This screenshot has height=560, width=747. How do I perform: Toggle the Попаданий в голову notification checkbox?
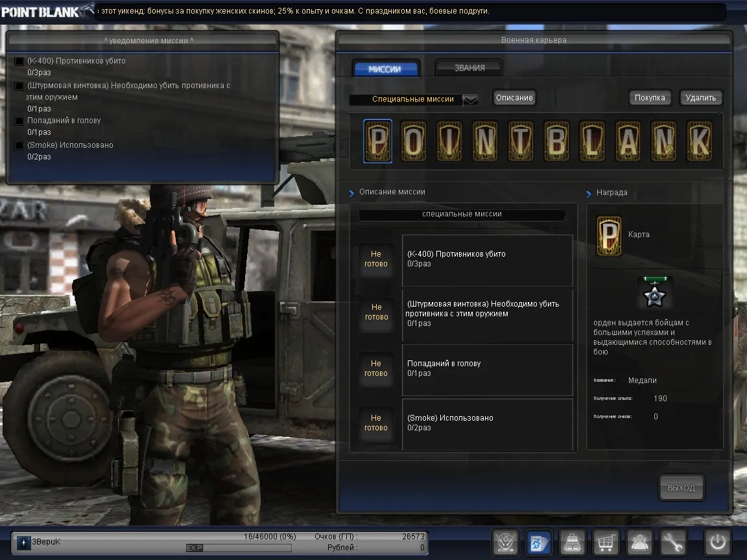19,121
